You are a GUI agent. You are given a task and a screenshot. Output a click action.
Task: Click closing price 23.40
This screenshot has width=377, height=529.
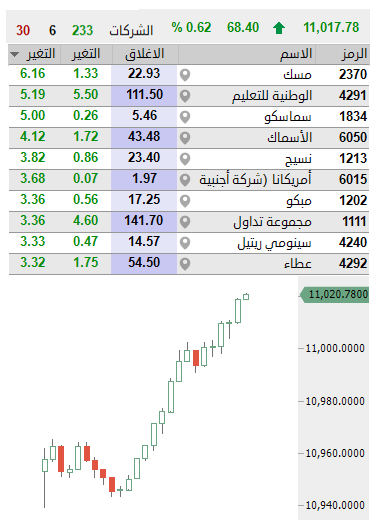(144, 157)
